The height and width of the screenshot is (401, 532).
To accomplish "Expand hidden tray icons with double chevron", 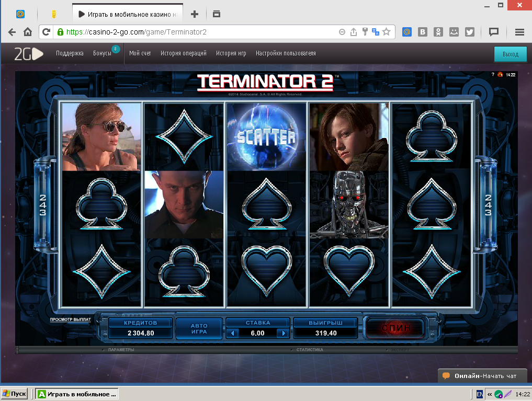I will click(x=490, y=394).
